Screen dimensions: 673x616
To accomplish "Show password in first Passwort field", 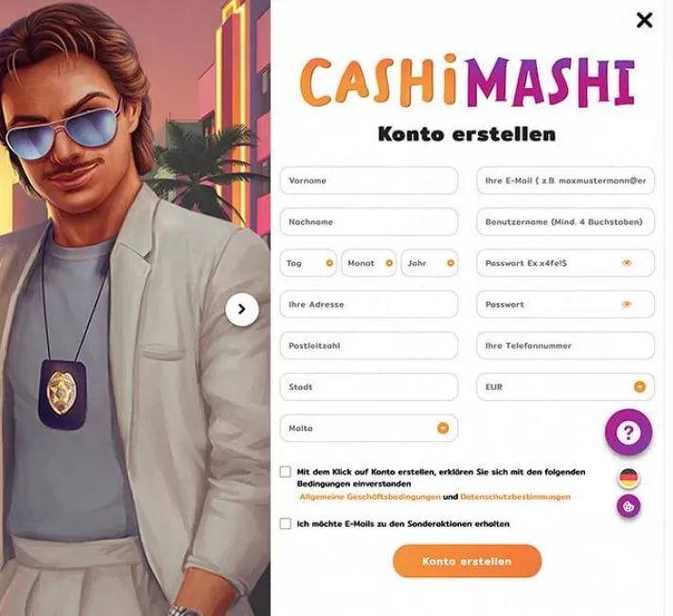I will pyautogui.click(x=627, y=263).
